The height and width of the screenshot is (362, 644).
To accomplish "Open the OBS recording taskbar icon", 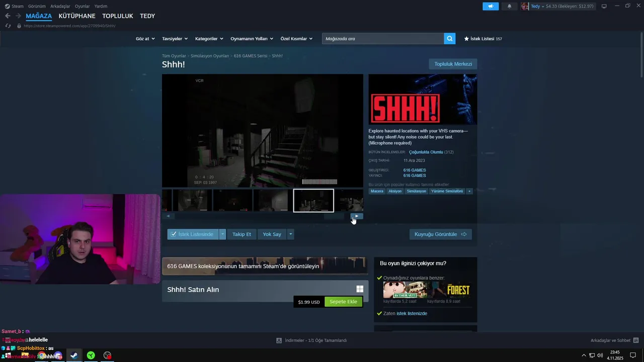I will (x=107, y=355).
